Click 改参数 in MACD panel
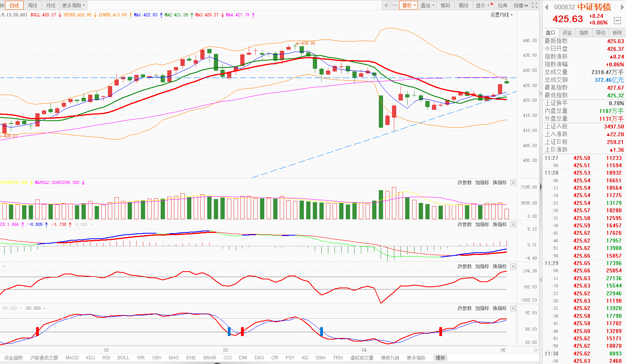Image resolution: width=626 pixels, height=364 pixels. pyautogui.click(x=465, y=224)
